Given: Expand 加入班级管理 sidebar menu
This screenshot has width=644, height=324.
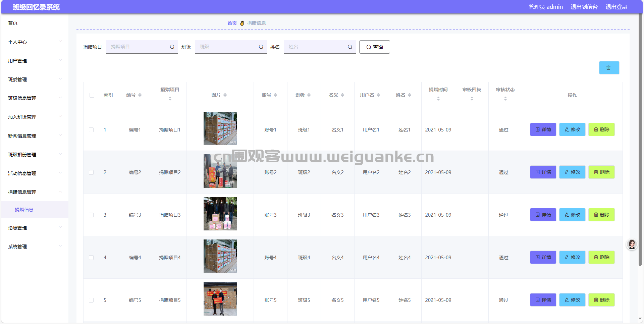Looking at the screenshot, I should [x=35, y=117].
